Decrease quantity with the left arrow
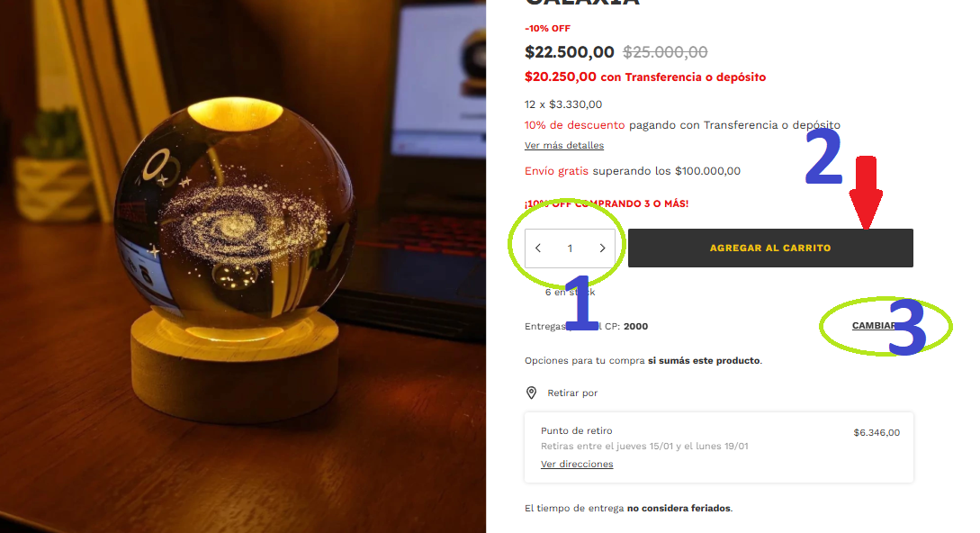Viewport: 980px width, 533px height. (x=538, y=248)
